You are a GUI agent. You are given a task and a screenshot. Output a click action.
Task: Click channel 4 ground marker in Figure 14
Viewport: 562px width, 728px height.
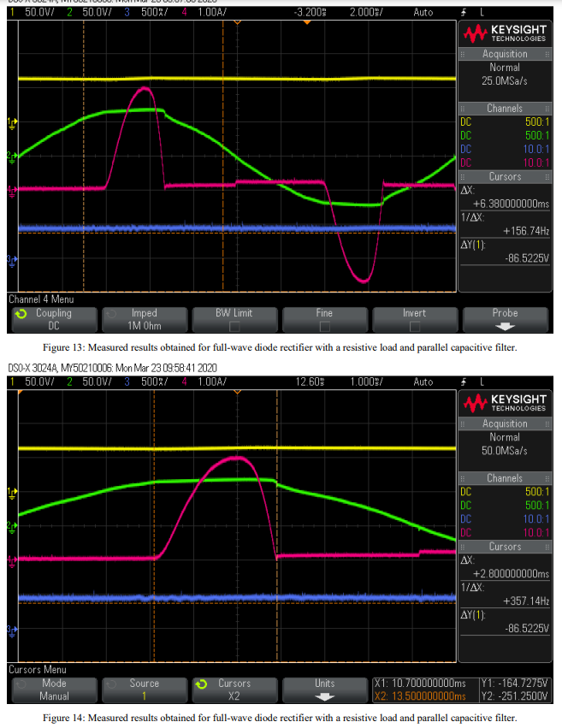point(12,561)
